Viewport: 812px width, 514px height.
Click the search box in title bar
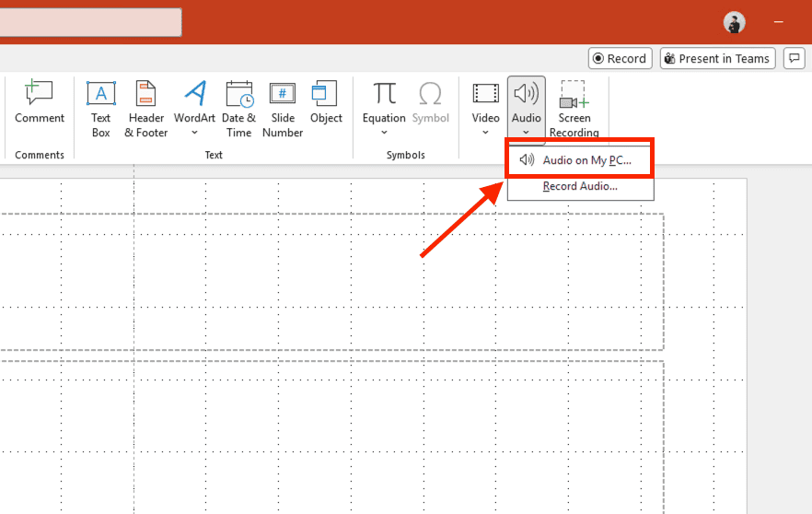click(x=90, y=22)
